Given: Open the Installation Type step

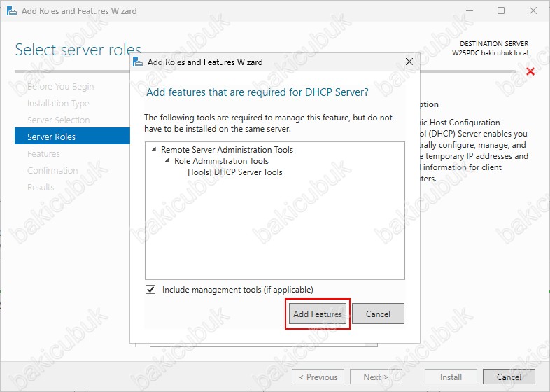Looking at the screenshot, I should (x=58, y=103).
